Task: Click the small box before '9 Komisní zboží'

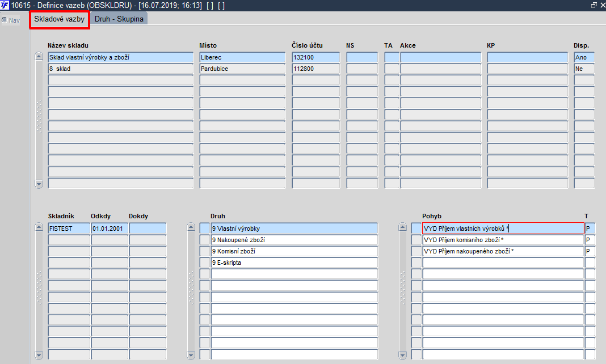Action: 205,251
